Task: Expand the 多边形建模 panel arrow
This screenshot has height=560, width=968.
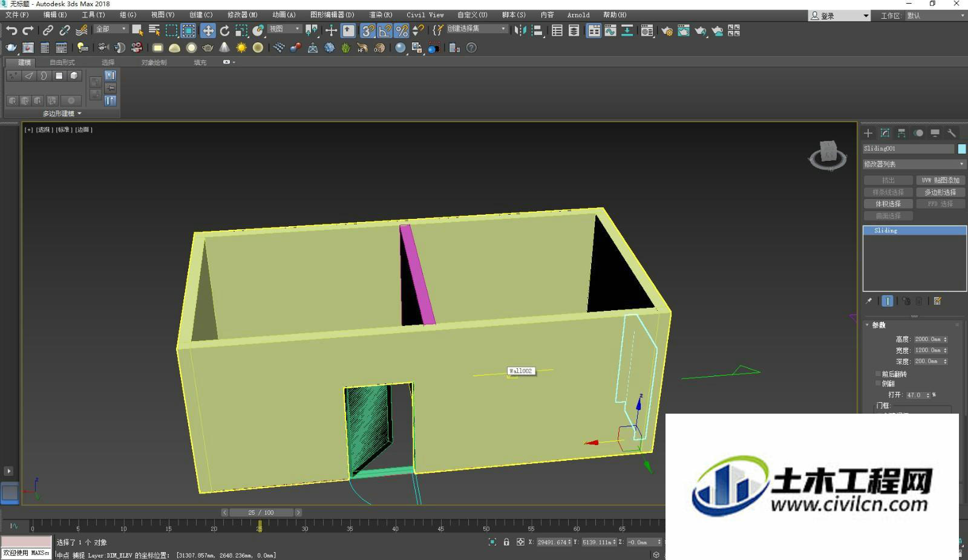Action: [79, 113]
